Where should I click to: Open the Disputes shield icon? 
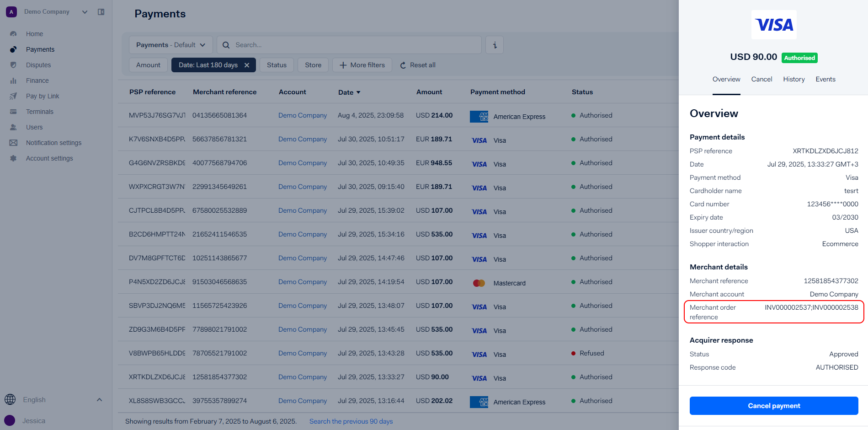13,65
